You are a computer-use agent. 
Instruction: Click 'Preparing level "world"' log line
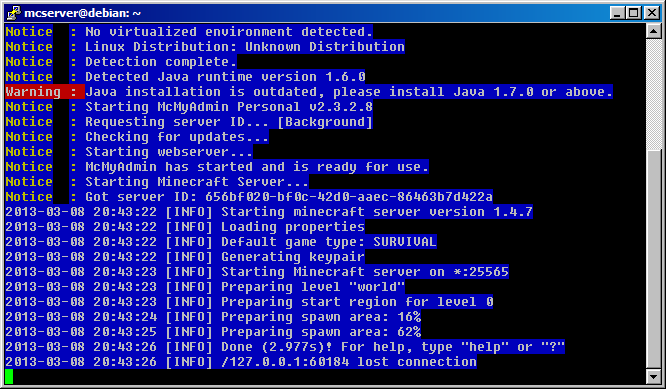[205, 287]
